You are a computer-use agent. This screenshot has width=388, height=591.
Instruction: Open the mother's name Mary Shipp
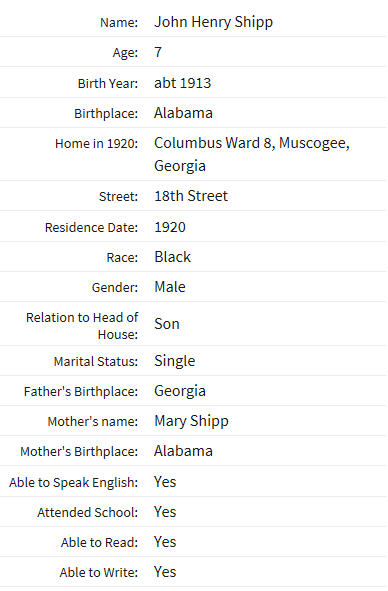click(191, 421)
